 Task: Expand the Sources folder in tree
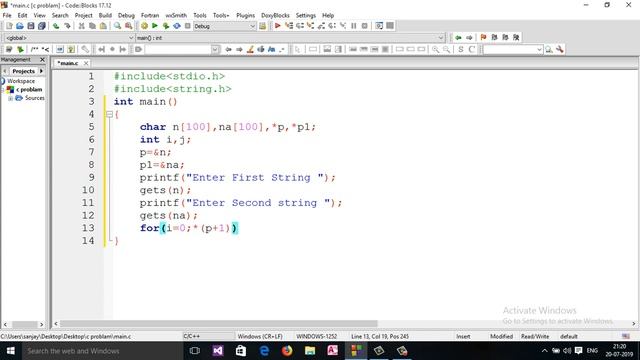tap(11, 98)
